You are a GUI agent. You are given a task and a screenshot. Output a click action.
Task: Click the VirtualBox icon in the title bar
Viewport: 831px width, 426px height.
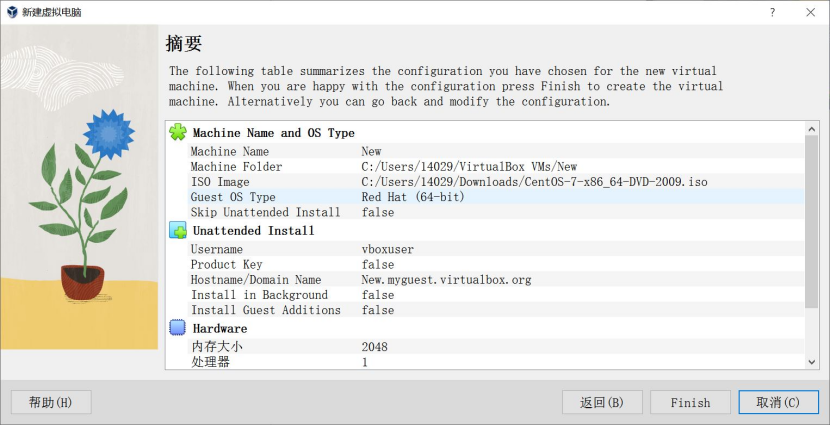[x=12, y=12]
